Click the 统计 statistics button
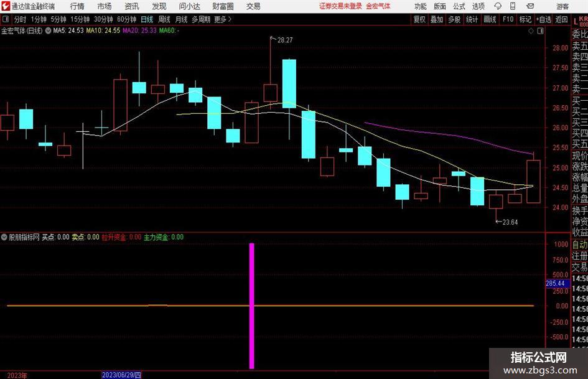Viewport: 588px width, 379px height. (x=472, y=19)
